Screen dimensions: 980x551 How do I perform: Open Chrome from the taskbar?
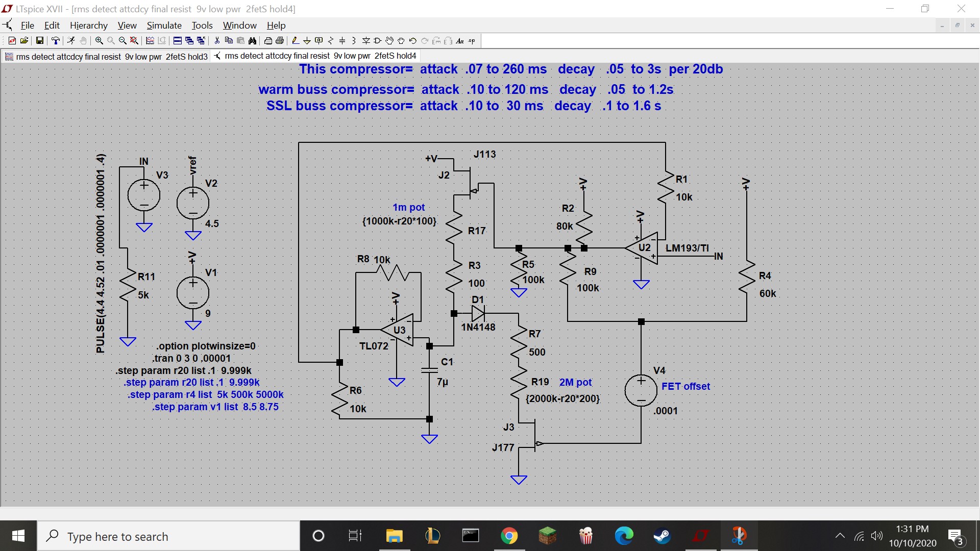pyautogui.click(x=509, y=536)
